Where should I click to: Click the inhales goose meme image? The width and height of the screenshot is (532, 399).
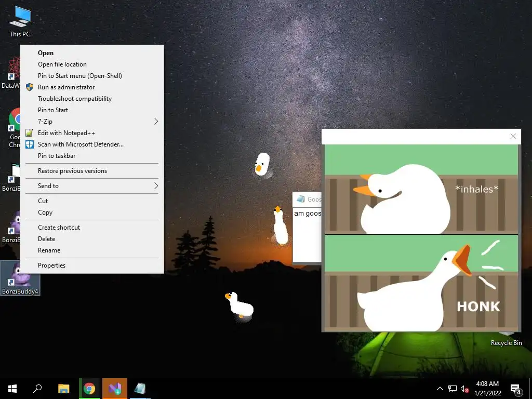421,189
